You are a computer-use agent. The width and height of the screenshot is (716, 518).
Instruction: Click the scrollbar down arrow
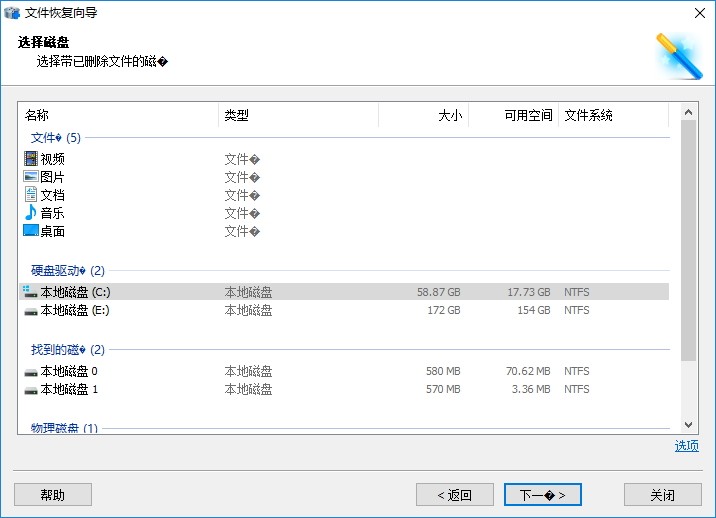[x=688, y=425]
